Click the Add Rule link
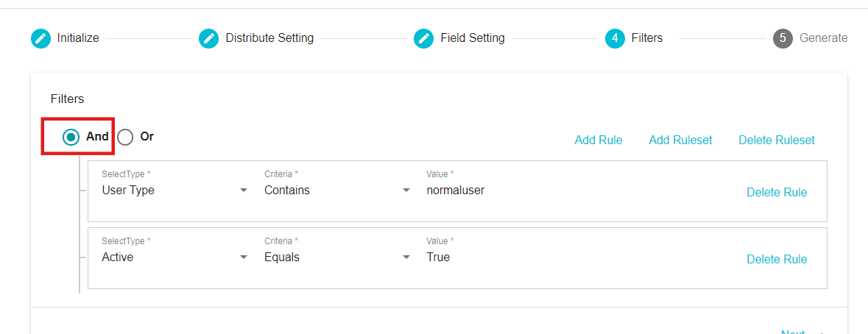This screenshot has height=334, width=868. tap(599, 141)
